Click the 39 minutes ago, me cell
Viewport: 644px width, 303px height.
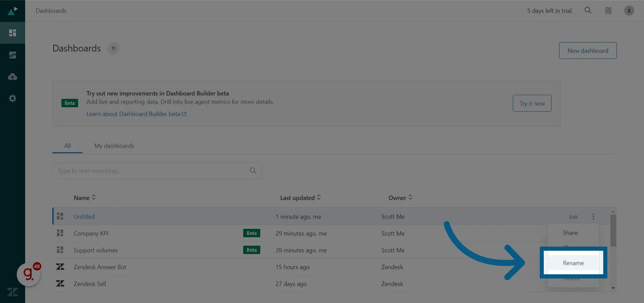(x=301, y=250)
